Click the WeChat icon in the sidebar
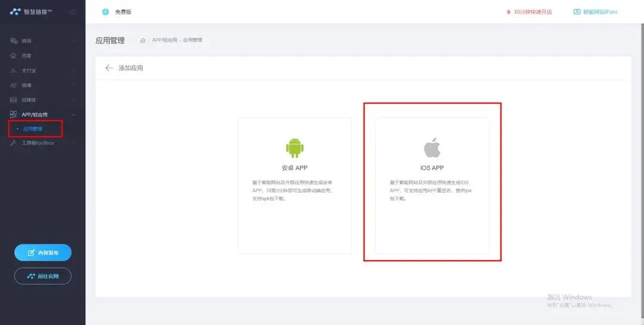Image resolution: width=644 pixels, height=325 pixels. coord(14,41)
